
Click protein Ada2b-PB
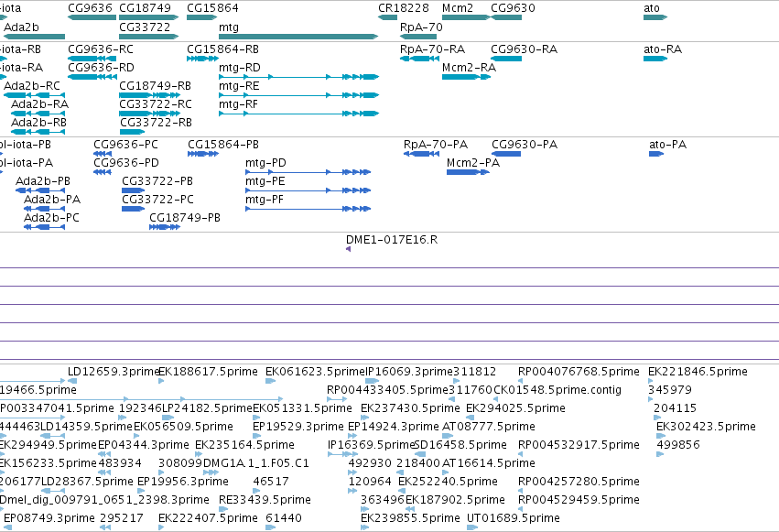[40, 190]
